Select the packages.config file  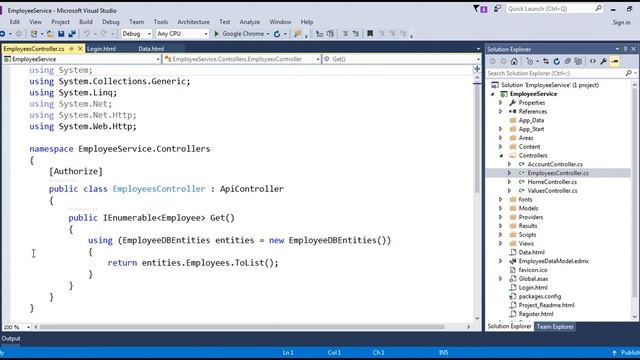[540, 296]
